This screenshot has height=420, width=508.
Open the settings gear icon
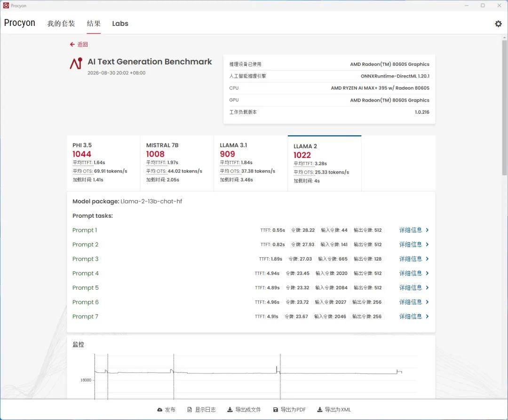coord(498,24)
